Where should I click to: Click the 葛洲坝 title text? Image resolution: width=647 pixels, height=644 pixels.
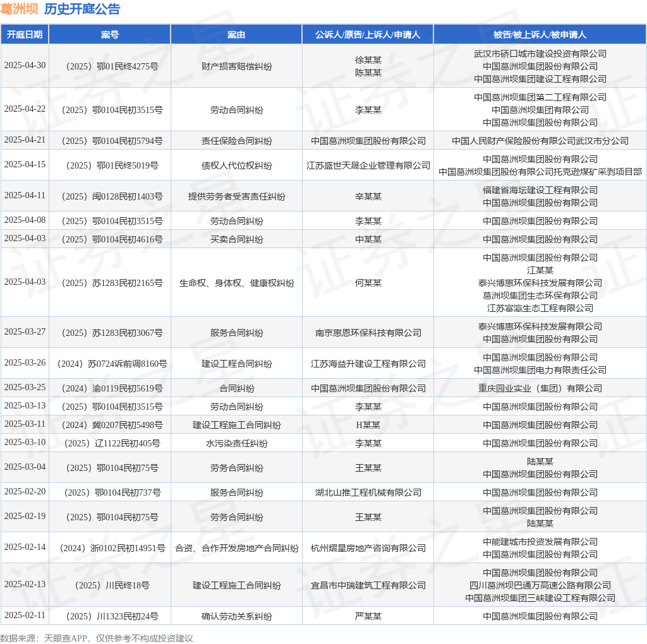19,9
